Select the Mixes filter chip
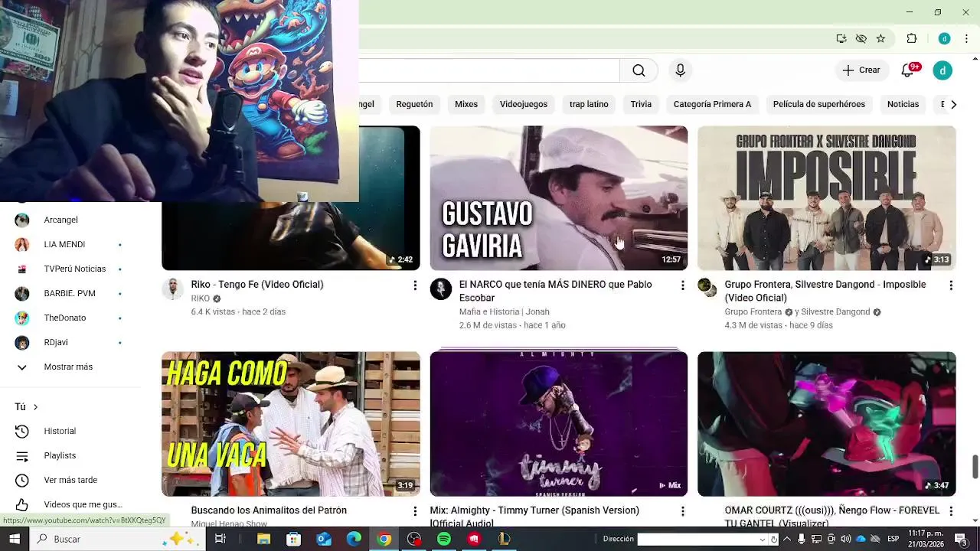The image size is (980, 551). point(466,104)
